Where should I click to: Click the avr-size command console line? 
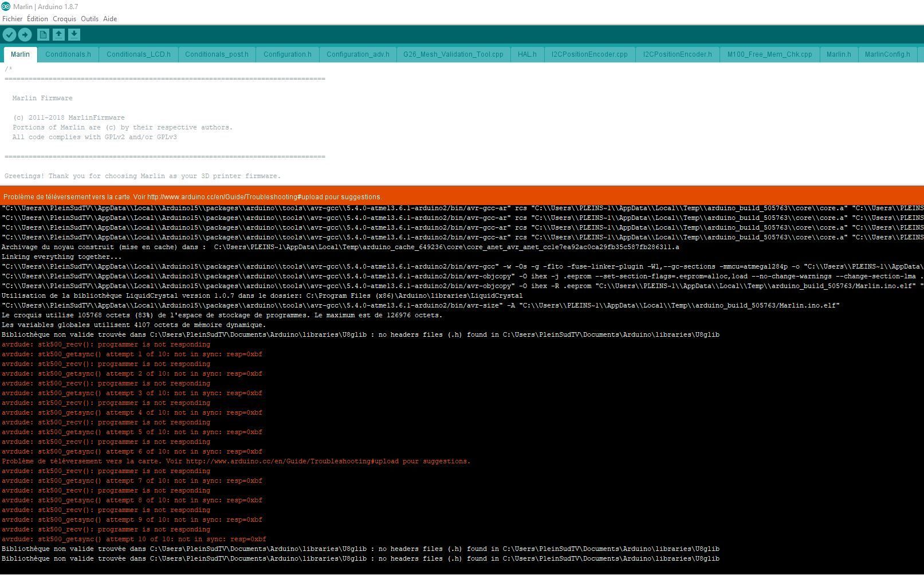pyautogui.click(x=421, y=306)
